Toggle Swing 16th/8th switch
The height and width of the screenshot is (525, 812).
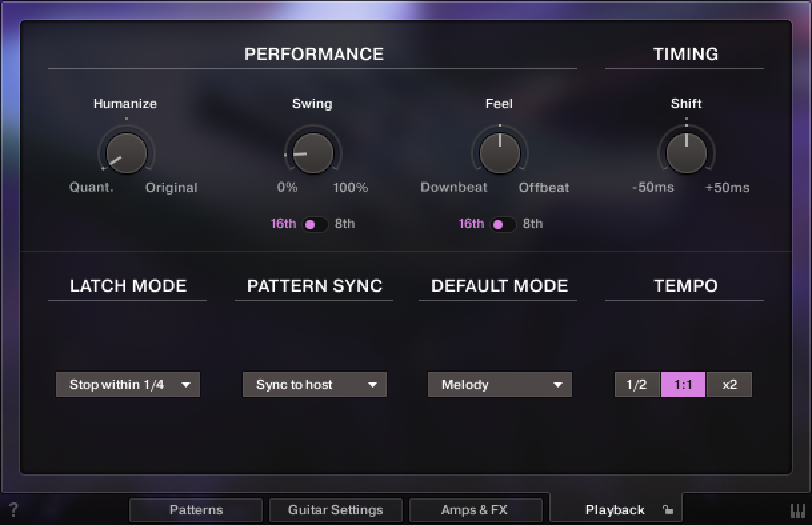coord(315,224)
